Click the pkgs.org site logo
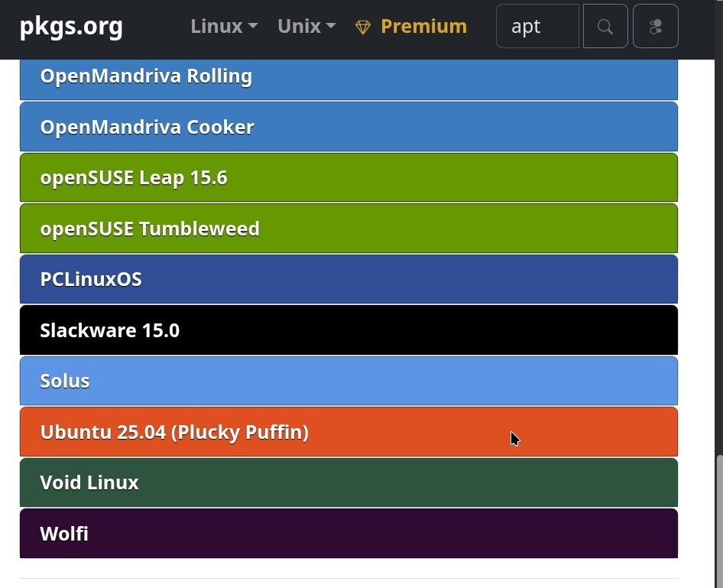The width and height of the screenshot is (723, 588). (x=71, y=26)
